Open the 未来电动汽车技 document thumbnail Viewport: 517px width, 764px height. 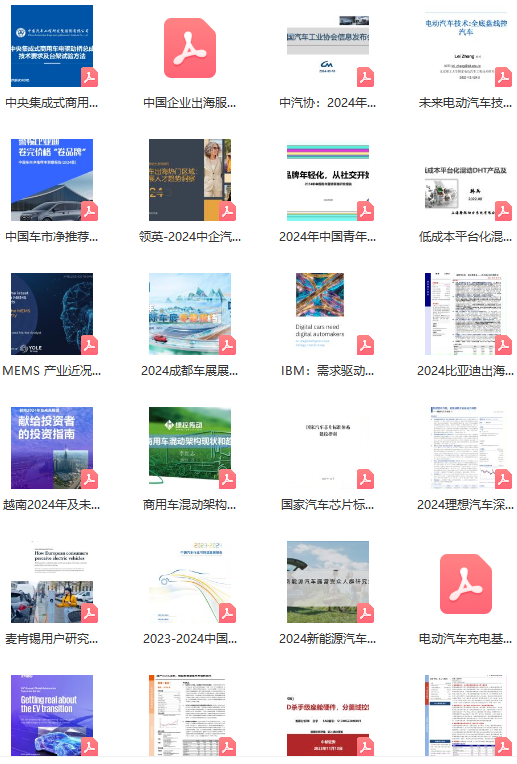pos(466,46)
